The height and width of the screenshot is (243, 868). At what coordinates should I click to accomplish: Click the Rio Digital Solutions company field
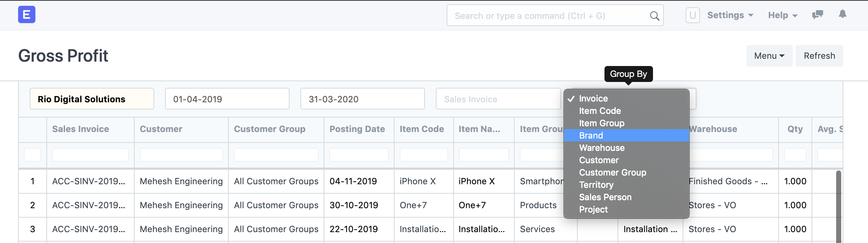(x=92, y=99)
